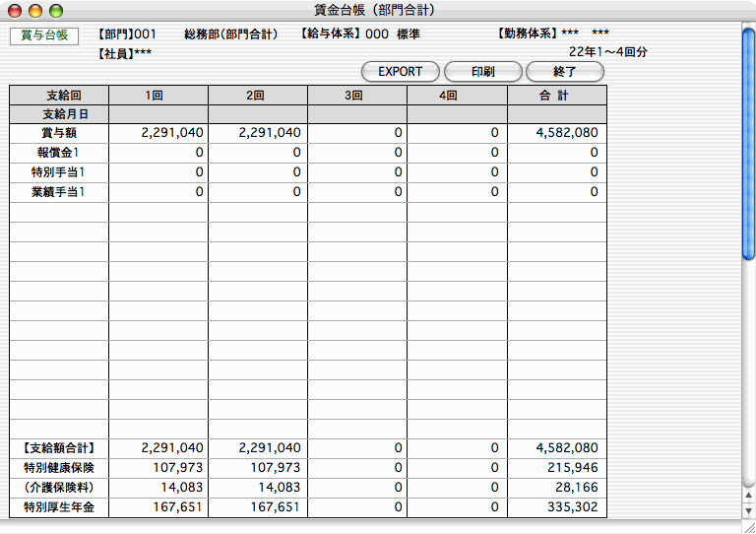This screenshot has width=756, height=534.
Task: Click the green zoom window button
Action: point(54,10)
